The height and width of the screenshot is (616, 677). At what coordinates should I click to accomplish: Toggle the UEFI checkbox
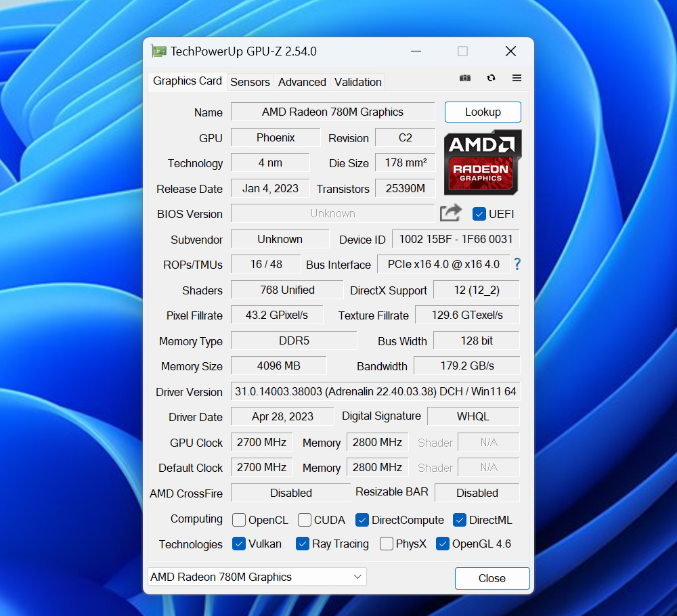479,214
